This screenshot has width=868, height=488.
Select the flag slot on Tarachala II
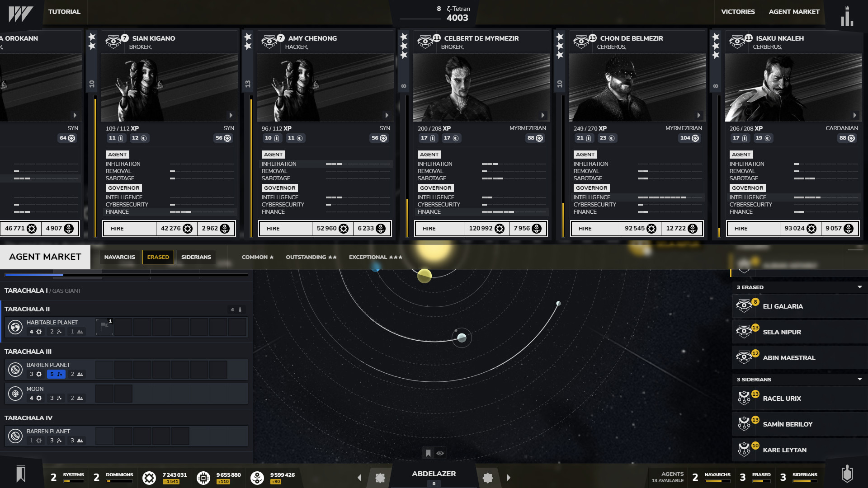coord(104,326)
